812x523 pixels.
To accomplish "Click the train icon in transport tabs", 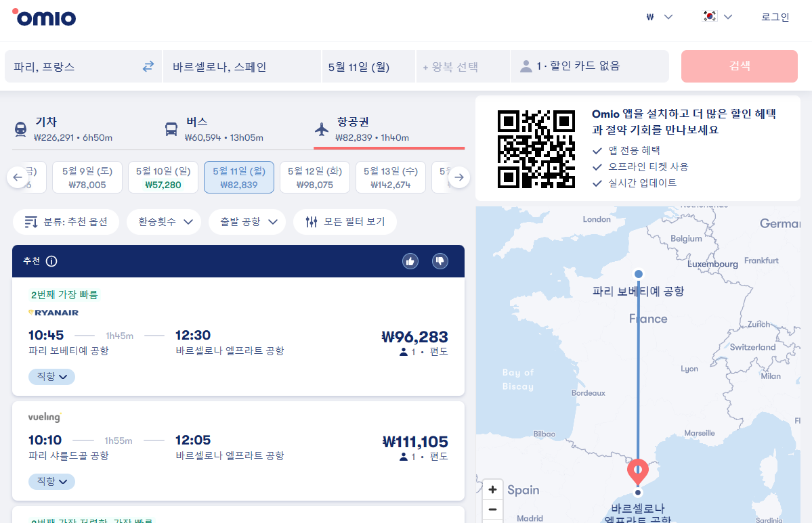I will pyautogui.click(x=21, y=129).
